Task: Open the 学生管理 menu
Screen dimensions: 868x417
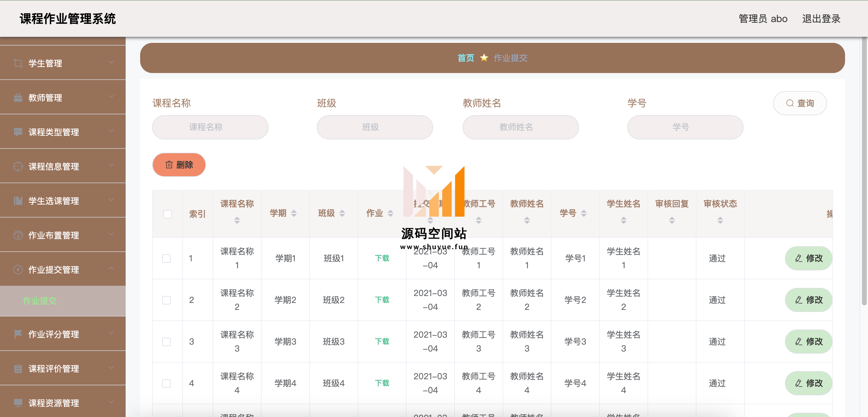Action: coord(63,63)
